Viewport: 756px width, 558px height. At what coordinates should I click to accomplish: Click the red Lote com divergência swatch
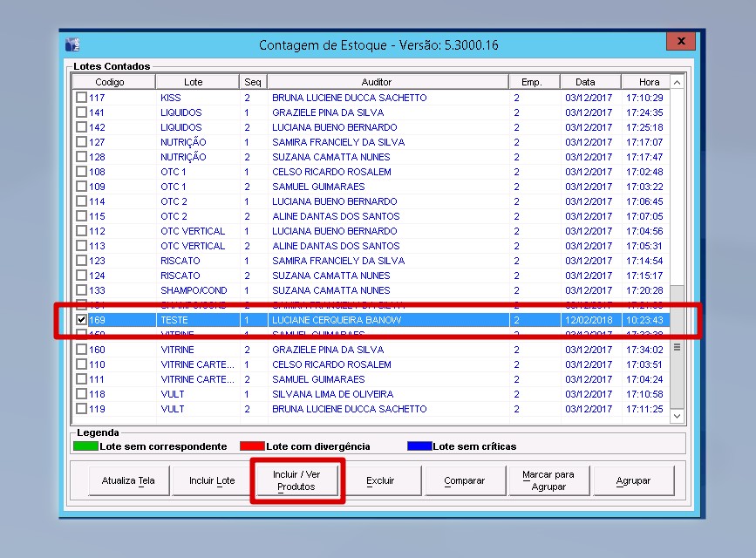(252, 446)
